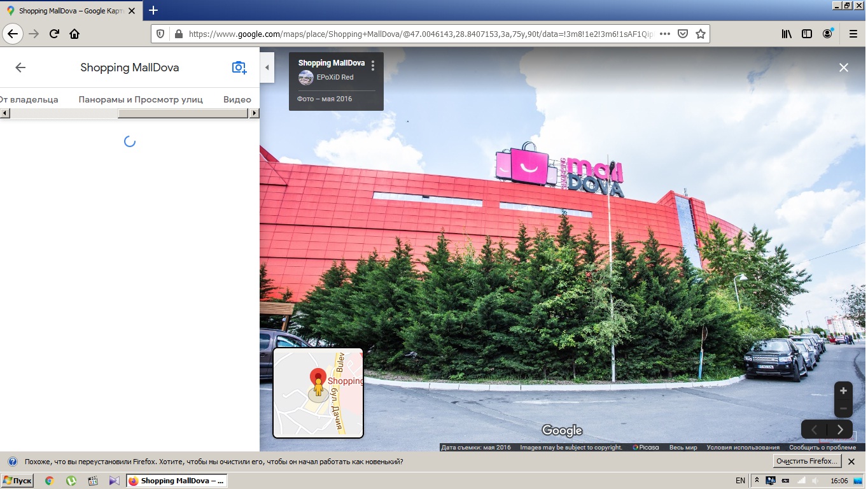
Task: Open the Firefox hamburger menu
Action: 853,34
